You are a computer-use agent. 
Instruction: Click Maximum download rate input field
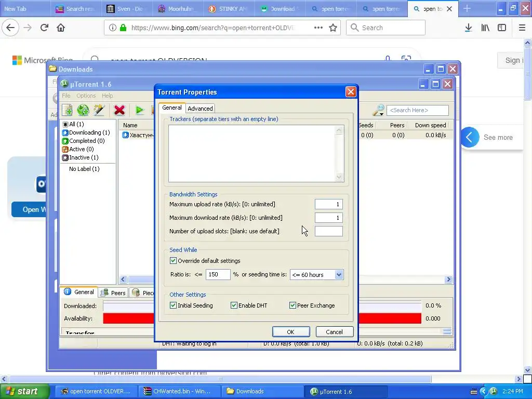328,218
